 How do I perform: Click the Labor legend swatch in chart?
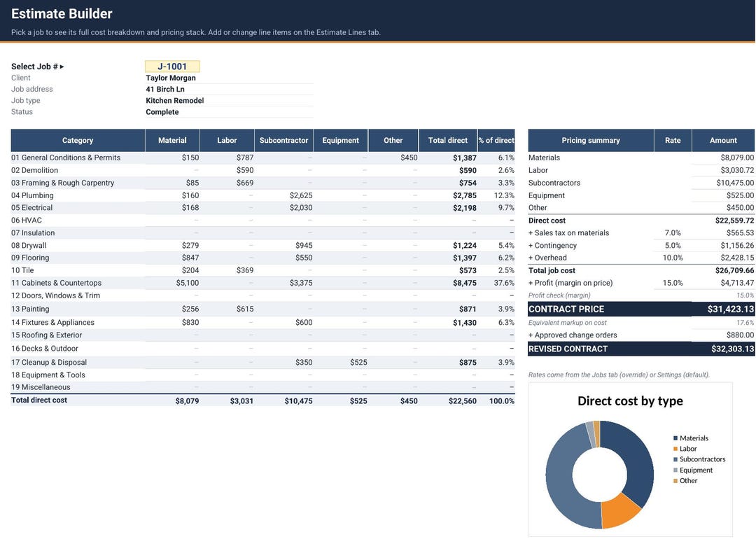tap(675, 449)
